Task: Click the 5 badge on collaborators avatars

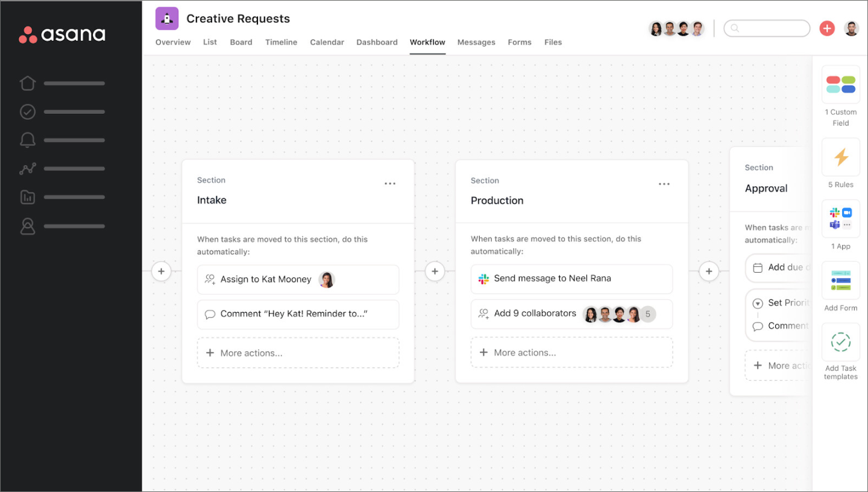Action: (648, 314)
